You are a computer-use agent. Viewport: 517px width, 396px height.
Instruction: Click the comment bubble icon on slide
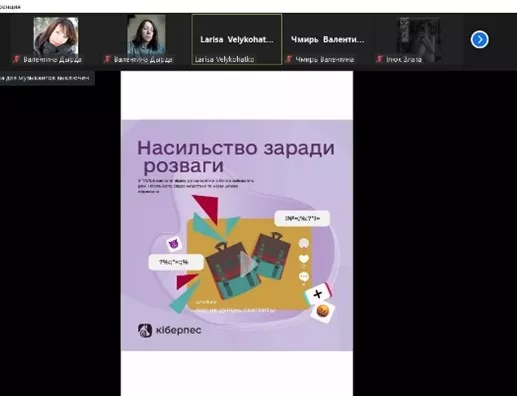tap(304, 276)
